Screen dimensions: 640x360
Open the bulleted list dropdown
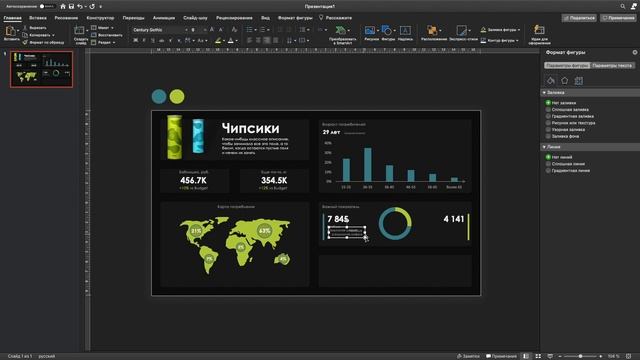[x=256, y=30]
